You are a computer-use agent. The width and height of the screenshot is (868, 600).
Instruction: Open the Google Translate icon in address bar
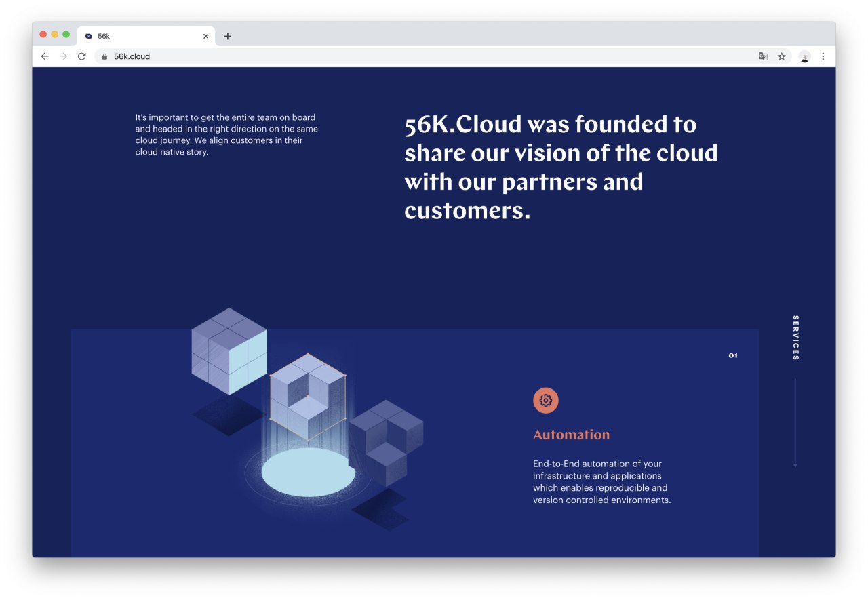coord(763,56)
